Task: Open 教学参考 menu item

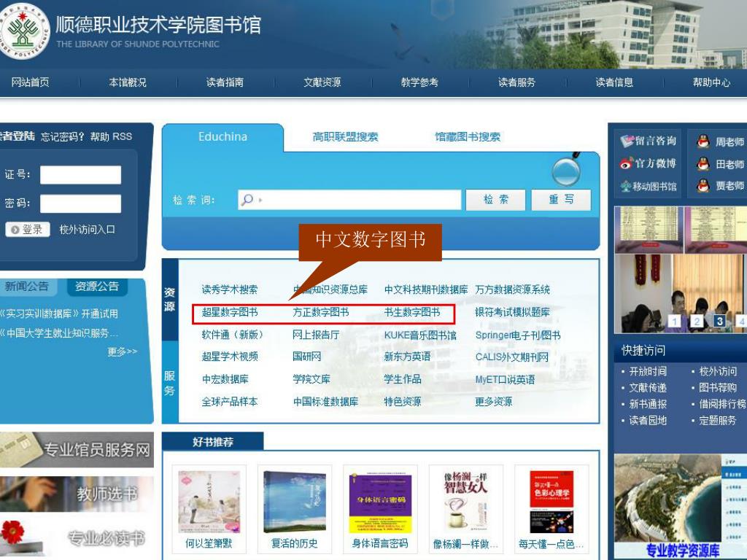Action: pyautogui.click(x=419, y=82)
